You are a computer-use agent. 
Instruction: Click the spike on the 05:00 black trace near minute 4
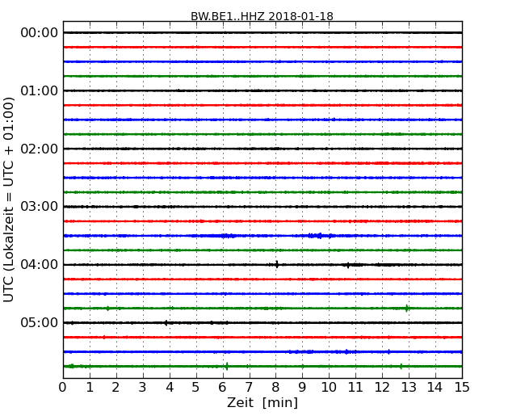click(166, 323)
